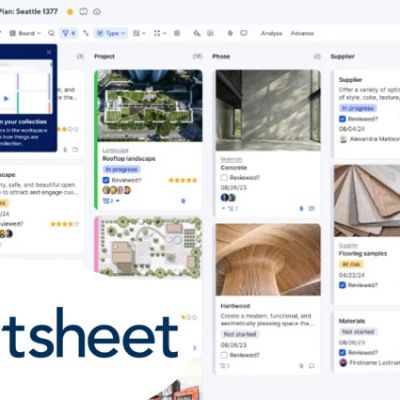Open the four-squares view options dropdown
The width and height of the screenshot is (400, 400).
[160, 33]
